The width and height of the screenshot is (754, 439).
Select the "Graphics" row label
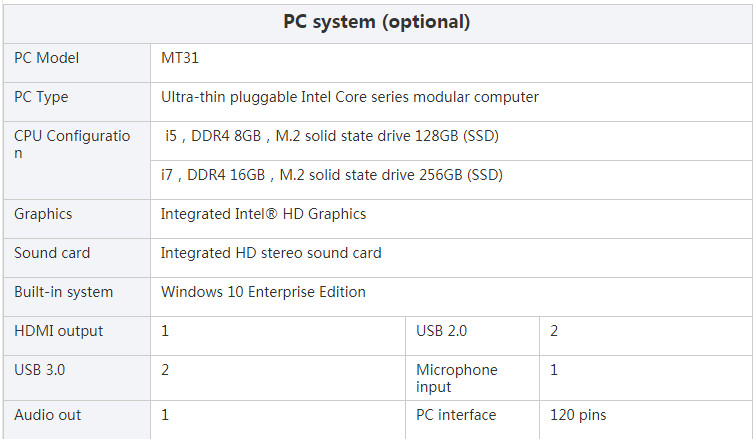click(43, 214)
